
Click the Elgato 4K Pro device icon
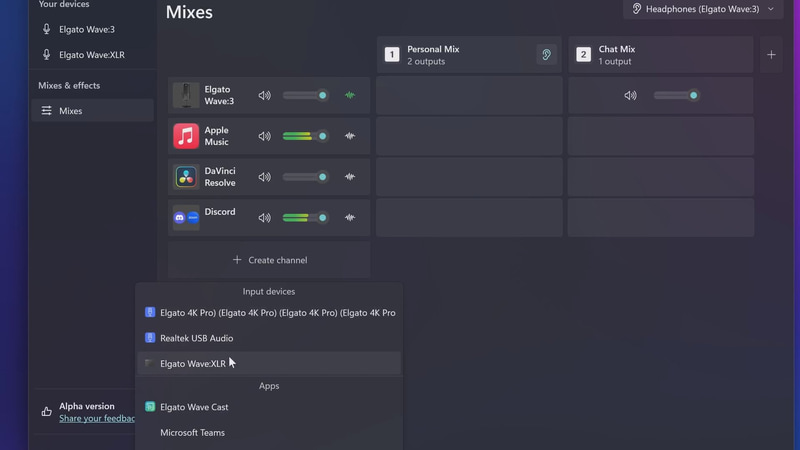149,312
